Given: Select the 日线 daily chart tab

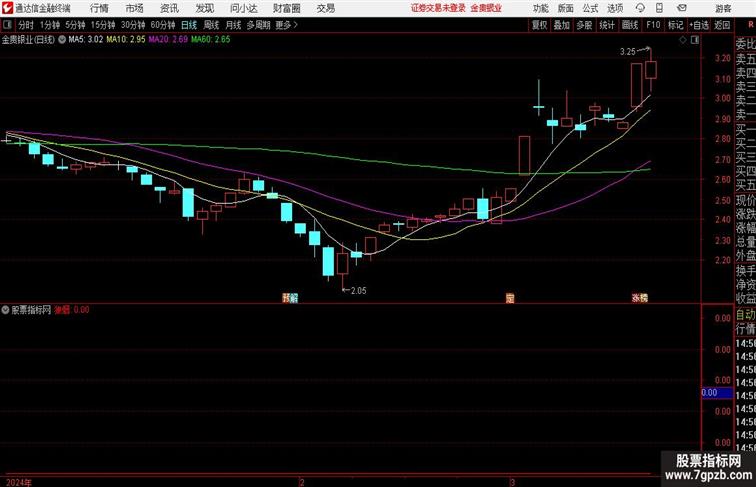Looking at the screenshot, I should coord(189,25).
